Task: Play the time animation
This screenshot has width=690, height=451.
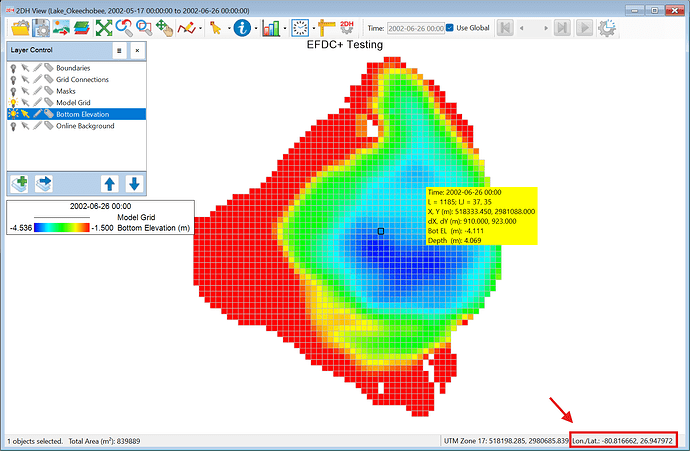Action: coord(584,28)
